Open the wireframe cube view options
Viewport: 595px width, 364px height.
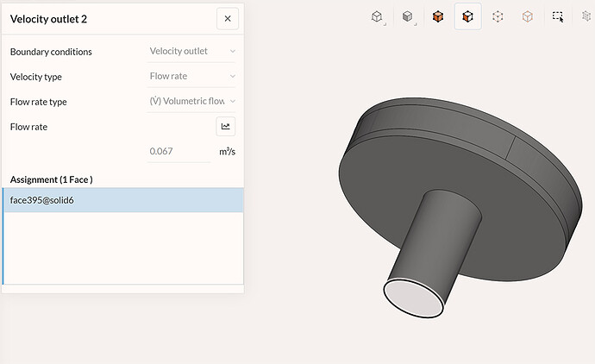click(x=377, y=16)
